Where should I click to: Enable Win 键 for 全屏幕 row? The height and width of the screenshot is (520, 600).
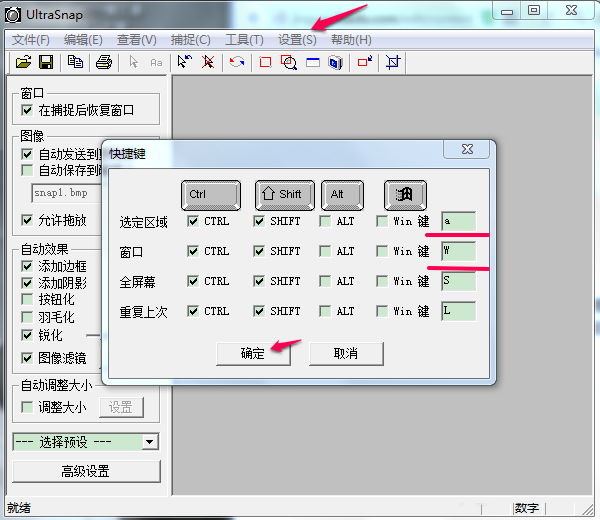pyautogui.click(x=382, y=281)
